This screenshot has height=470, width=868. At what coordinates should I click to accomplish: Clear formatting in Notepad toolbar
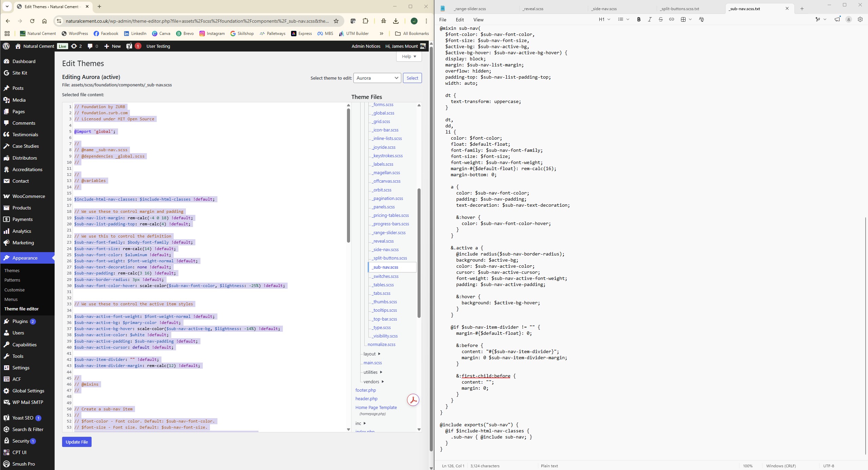[x=701, y=19]
